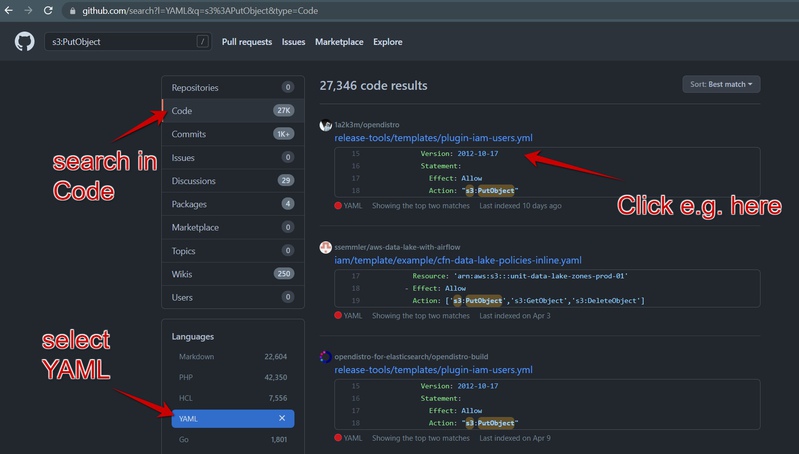799x454 pixels.
Task: Click the 1a2k3m user avatar
Action: (326, 125)
